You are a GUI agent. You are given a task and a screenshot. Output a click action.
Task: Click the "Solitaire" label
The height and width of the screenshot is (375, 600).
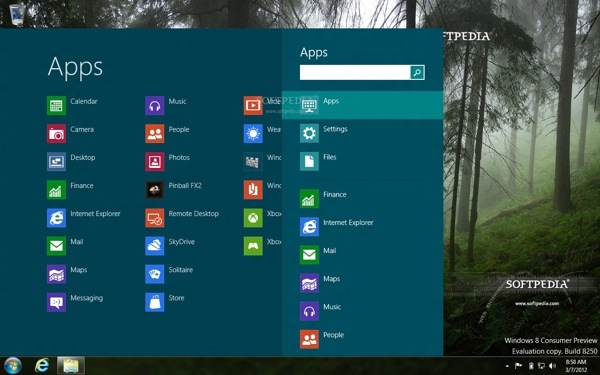(181, 270)
